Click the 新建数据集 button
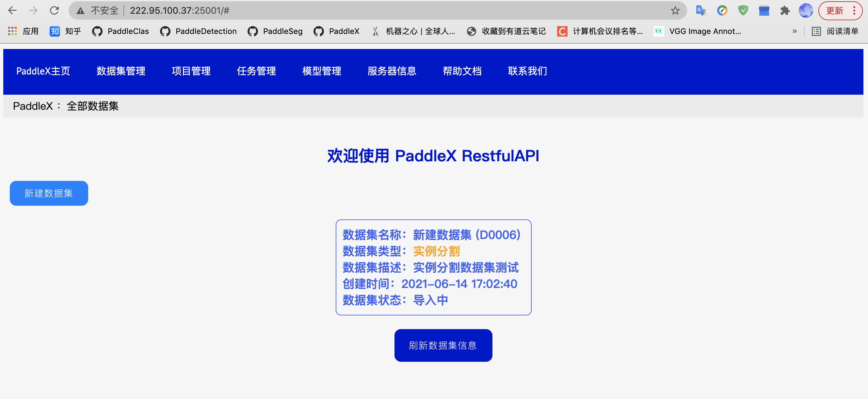This screenshot has width=868, height=399. click(x=49, y=193)
